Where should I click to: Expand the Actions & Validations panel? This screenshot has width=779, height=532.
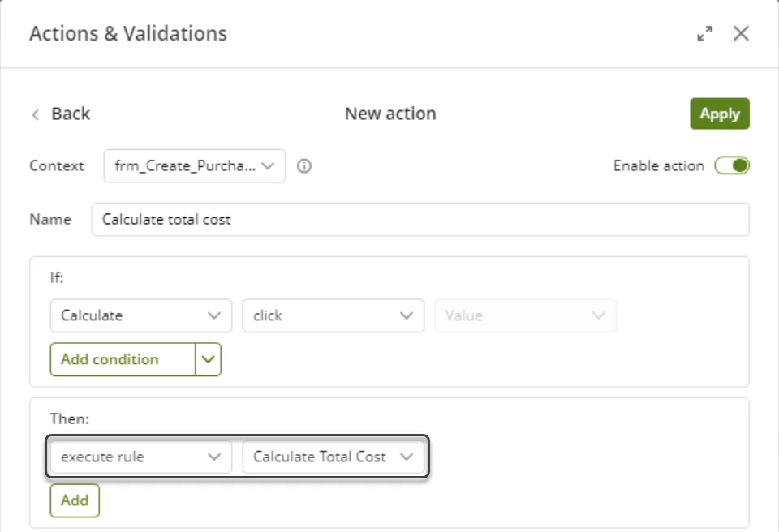[704, 34]
